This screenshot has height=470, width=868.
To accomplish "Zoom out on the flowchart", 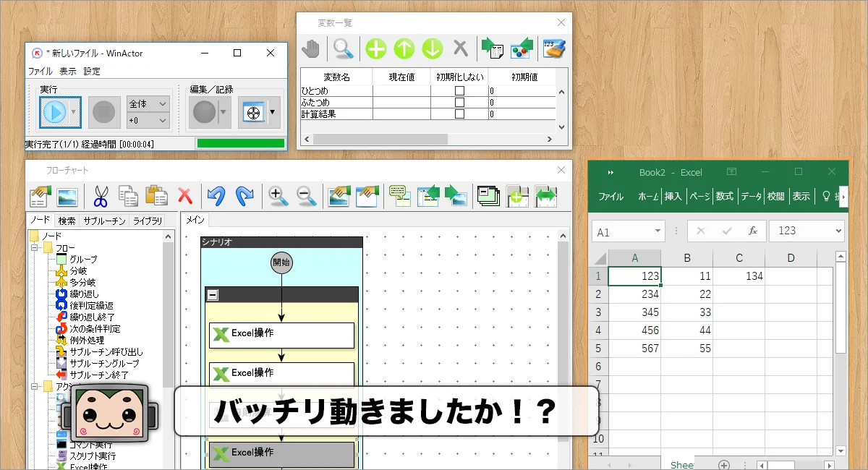I will pos(305,196).
